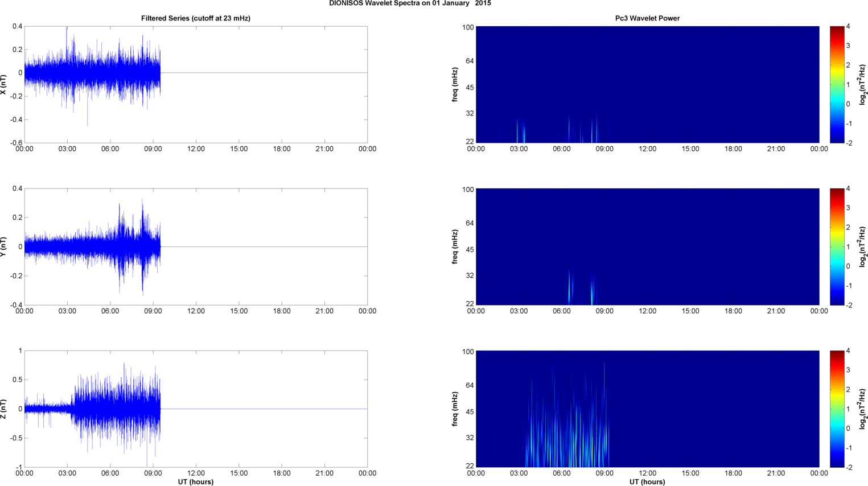Click the figure title "DIONISOS Wavelet Spectra on 01 January 2015"

tap(410, 3)
